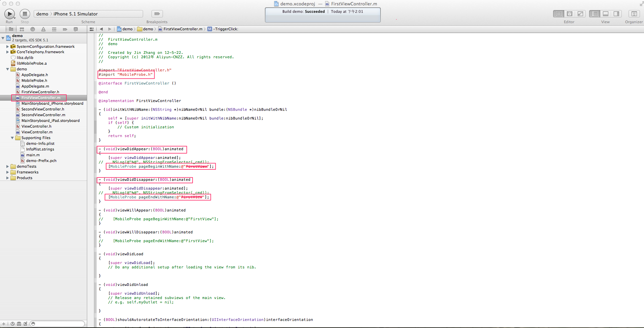The width and height of the screenshot is (644, 328).
Task: Collapse the Supporting Files group
Action: (12, 138)
